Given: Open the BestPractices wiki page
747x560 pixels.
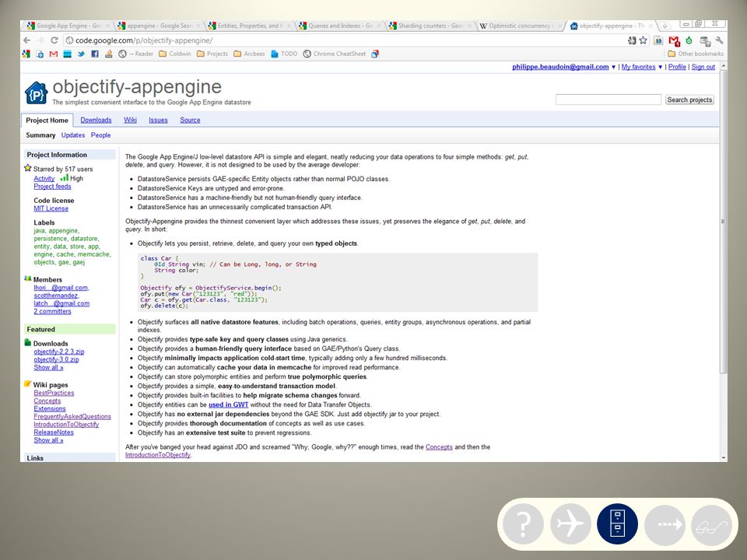Looking at the screenshot, I should click(x=54, y=393).
